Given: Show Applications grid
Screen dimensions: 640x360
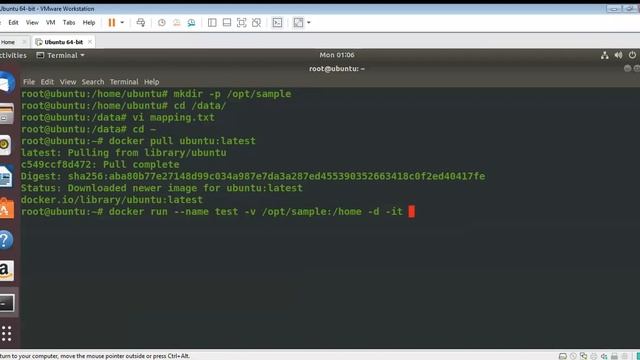Looking at the screenshot, I should click(6, 333).
